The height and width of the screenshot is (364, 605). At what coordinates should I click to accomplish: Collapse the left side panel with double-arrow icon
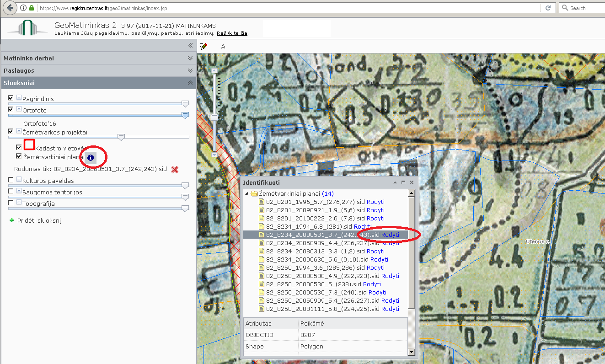click(x=191, y=46)
